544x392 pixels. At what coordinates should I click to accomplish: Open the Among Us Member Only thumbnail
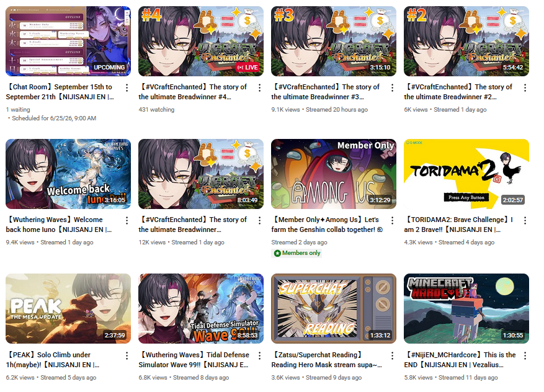click(x=334, y=174)
